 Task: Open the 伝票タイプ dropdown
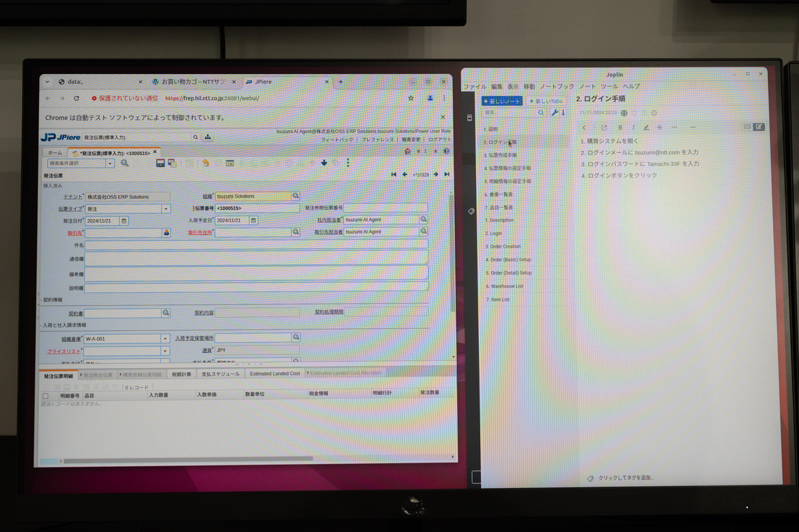pyautogui.click(x=165, y=208)
